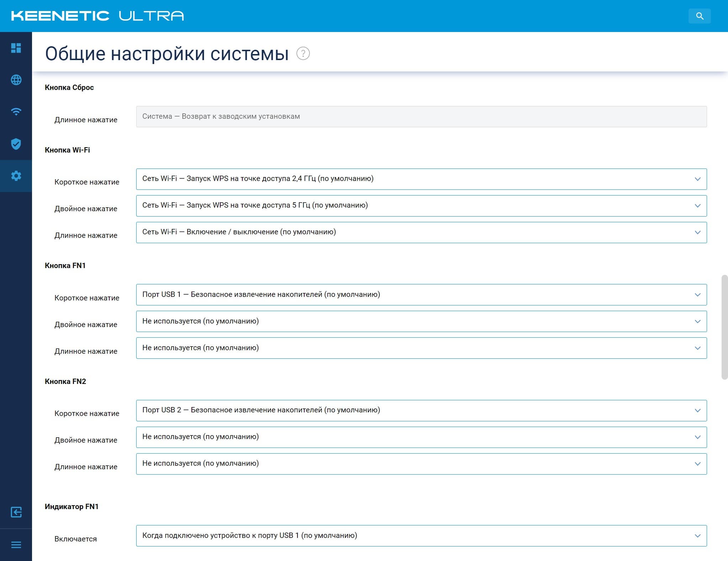Click the disabled reset button long-press field
The image size is (728, 561).
(421, 117)
